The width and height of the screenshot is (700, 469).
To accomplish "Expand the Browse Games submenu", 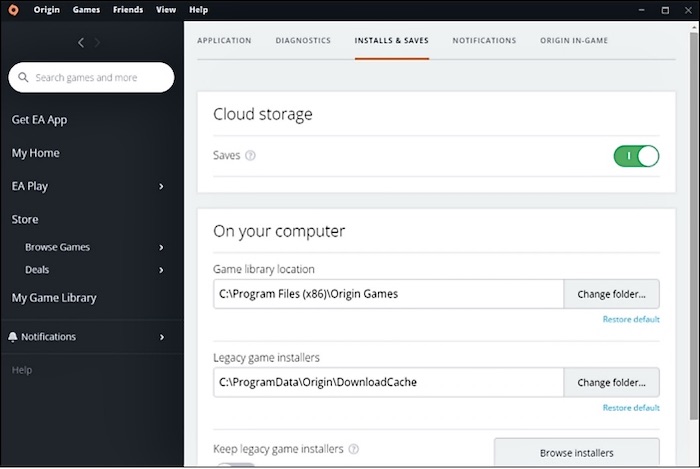I will coord(162,248).
